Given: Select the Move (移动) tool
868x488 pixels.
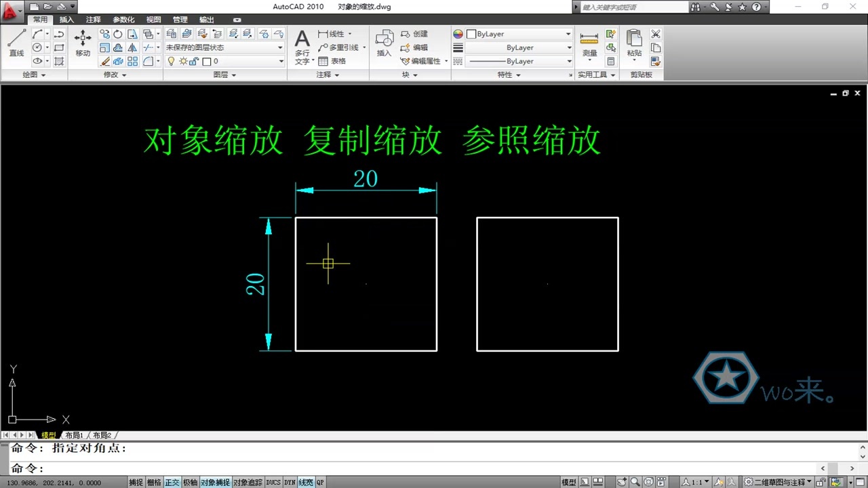Looking at the screenshot, I should tap(83, 43).
